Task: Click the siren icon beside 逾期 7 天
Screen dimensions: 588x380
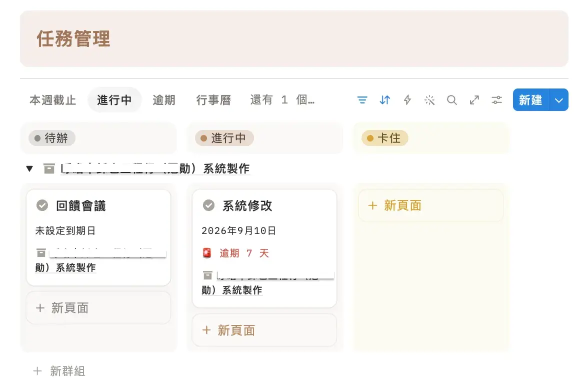Action: [206, 253]
